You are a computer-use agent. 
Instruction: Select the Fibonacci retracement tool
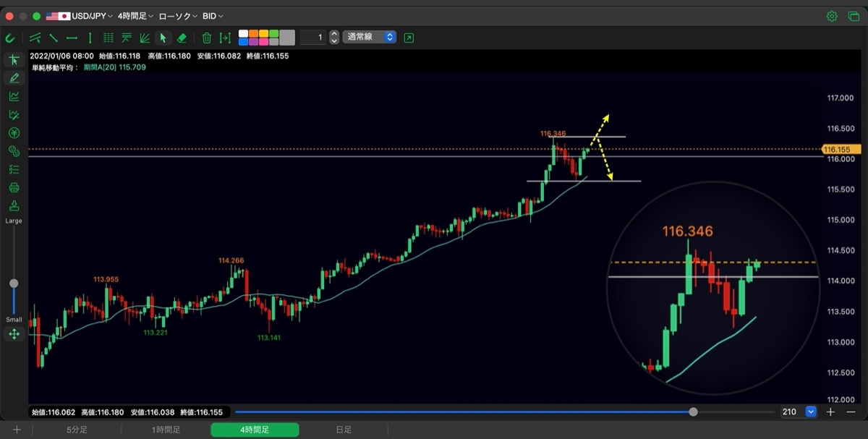(127, 38)
